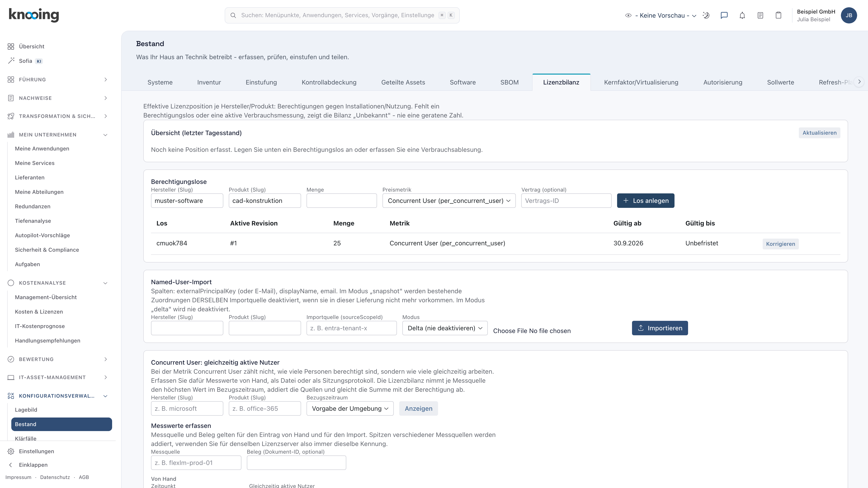
Task: Click the Aktualisieren button
Action: [x=819, y=133]
